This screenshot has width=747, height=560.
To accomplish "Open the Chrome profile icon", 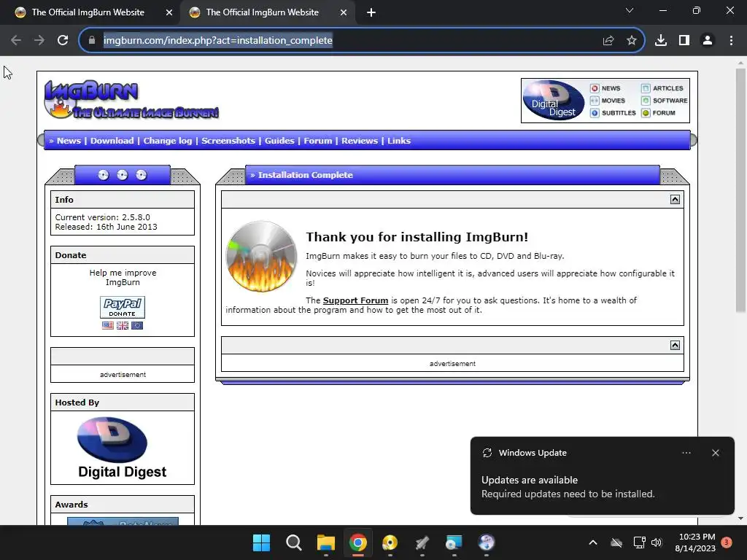I will pyautogui.click(x=708, y=40).
